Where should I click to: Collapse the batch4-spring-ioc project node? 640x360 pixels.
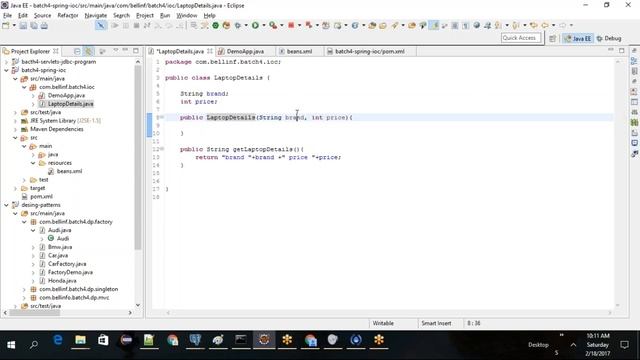click(x=6, y=70)
